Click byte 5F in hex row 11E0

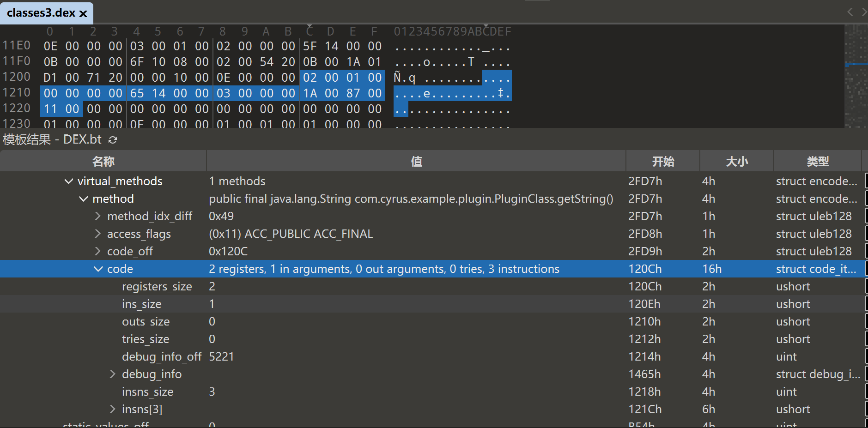pos(310,46)
